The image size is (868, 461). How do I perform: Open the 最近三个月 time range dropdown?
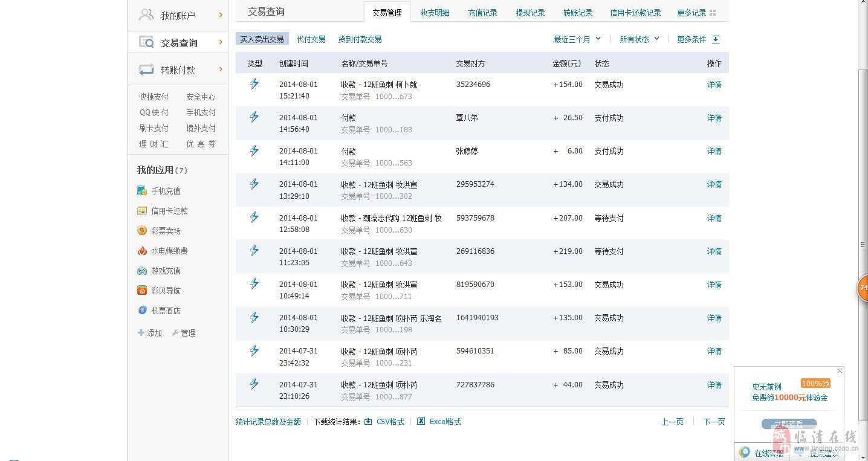(x=577, y=39)
